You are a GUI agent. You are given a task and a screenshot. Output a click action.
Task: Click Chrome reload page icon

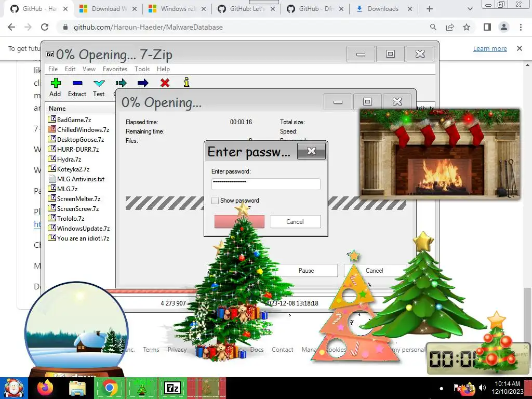(45, 27)
